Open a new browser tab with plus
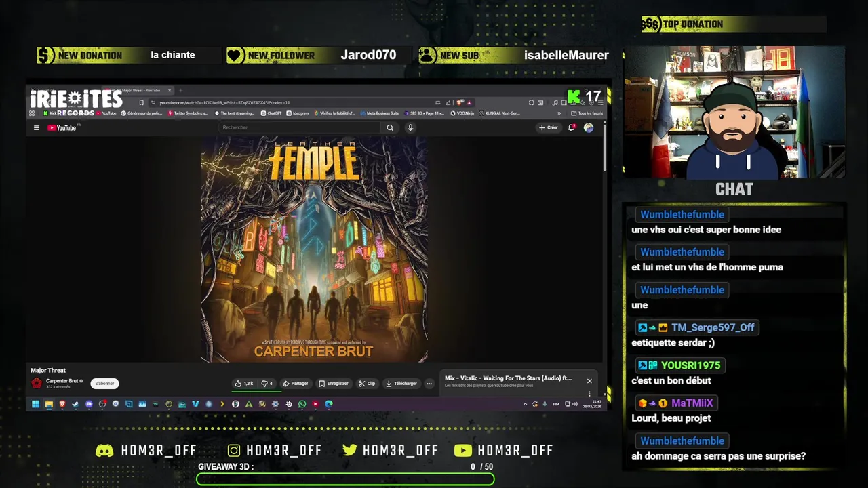This screenshot has height=488, width=868. (x=180, y=90)
